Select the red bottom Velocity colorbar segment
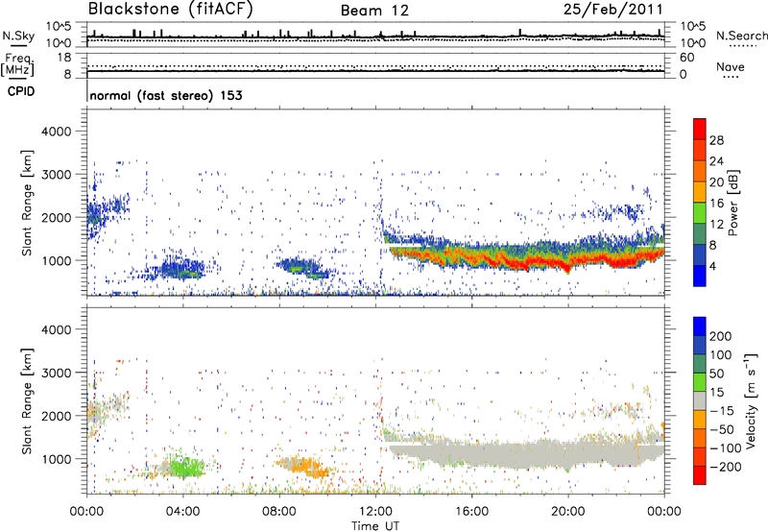768x532 pixels. [700, 475]
